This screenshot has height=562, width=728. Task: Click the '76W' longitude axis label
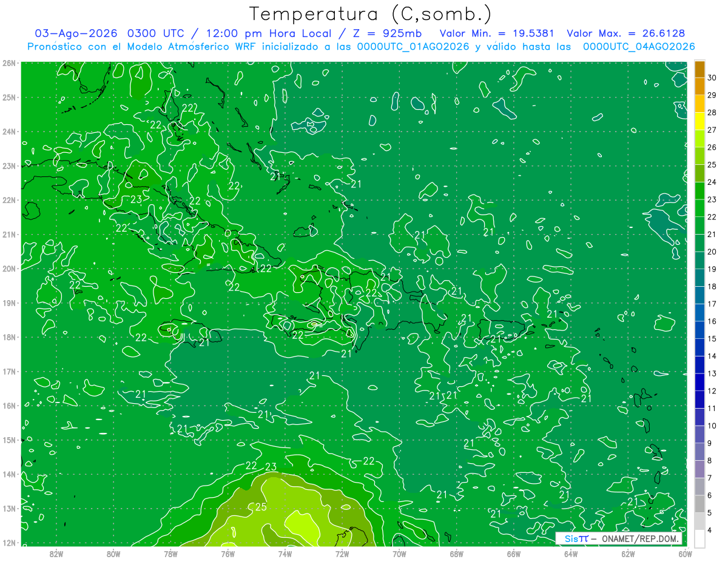click(228, 554)
